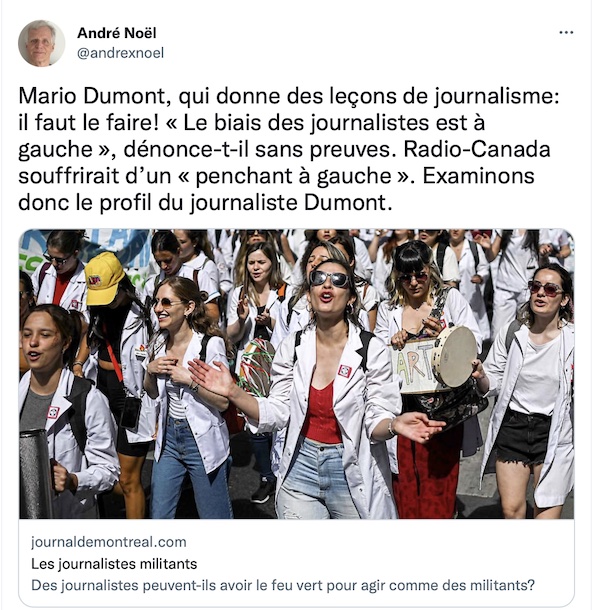Click the ART sign in the photo
This screenshot has width=600, height=610.
click(414, 366)
